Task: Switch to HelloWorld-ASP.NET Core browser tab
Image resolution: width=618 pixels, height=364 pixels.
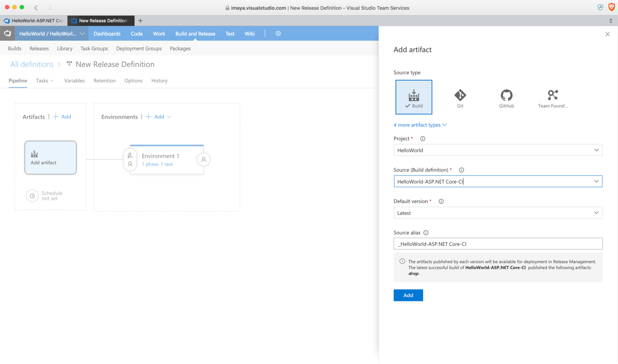Action: pyautogui.click(x=34, y=21)
